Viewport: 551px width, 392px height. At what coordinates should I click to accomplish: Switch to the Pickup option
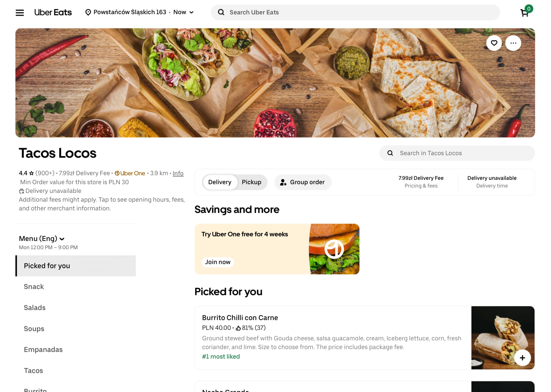(x=251, y=182)
